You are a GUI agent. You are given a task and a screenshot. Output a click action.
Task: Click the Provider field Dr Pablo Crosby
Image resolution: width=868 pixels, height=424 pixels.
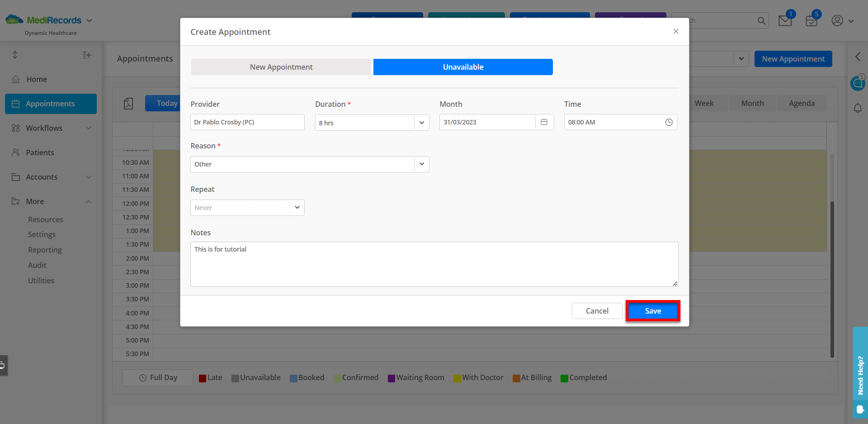tap(247, 122)
